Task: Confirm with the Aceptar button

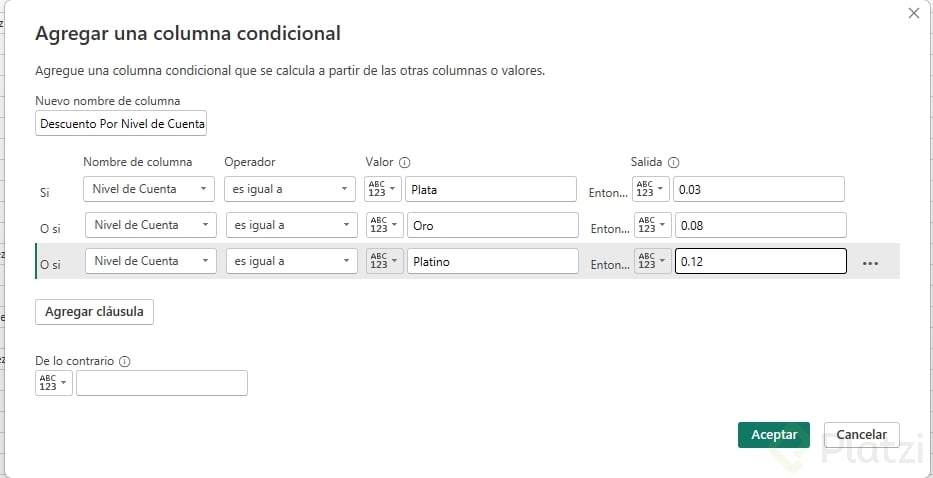Action: click(x=774, y=435)
